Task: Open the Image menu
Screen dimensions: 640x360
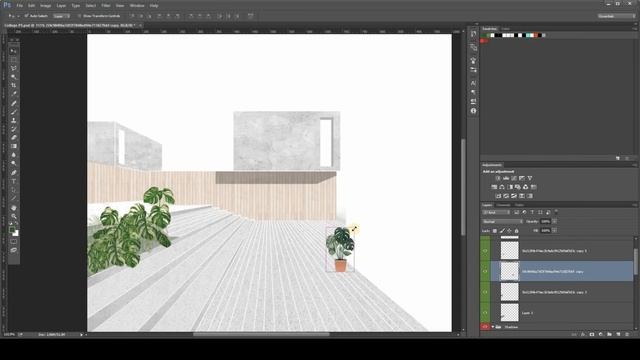Action: 45,6
